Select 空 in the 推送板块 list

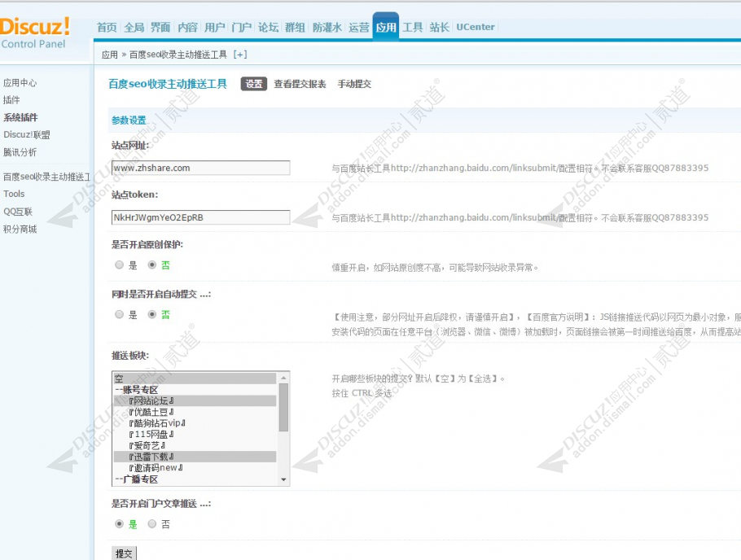195,378
